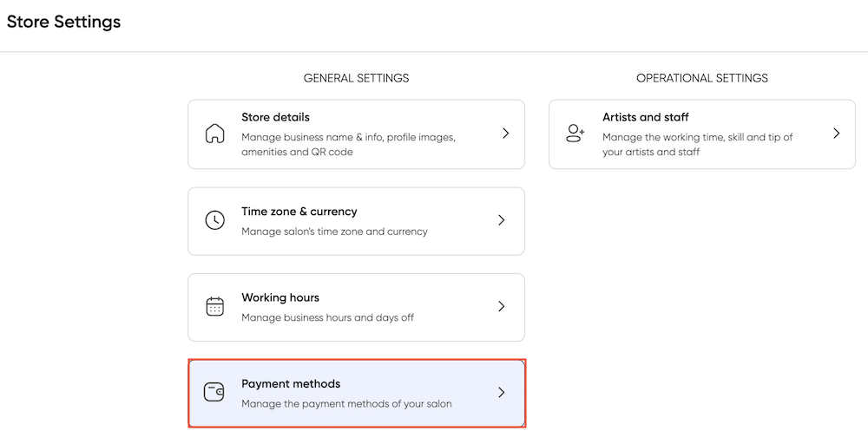Screen dimensions: 868x444
Task: Click 'Manage business hours and days off' text
Action: tap(328, 318)
